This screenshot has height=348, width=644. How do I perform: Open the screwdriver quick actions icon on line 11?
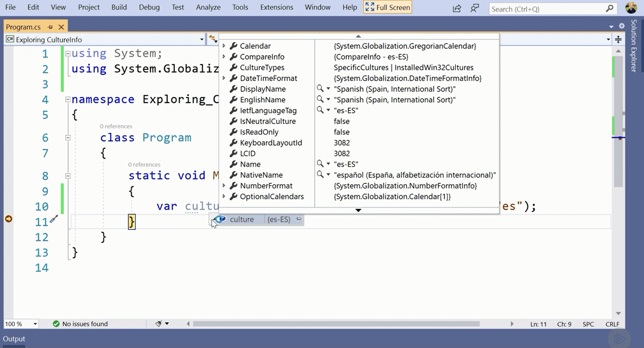(54, 219)
